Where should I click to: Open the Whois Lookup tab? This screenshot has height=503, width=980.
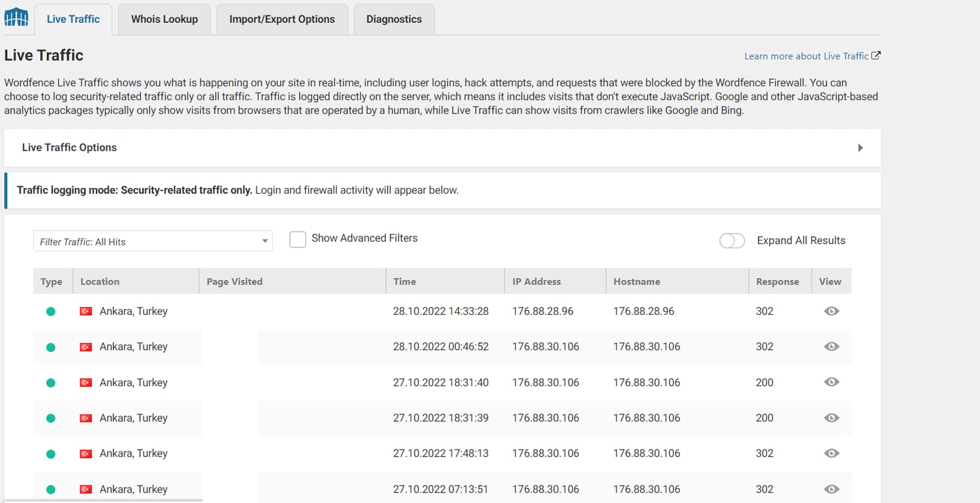165,19
